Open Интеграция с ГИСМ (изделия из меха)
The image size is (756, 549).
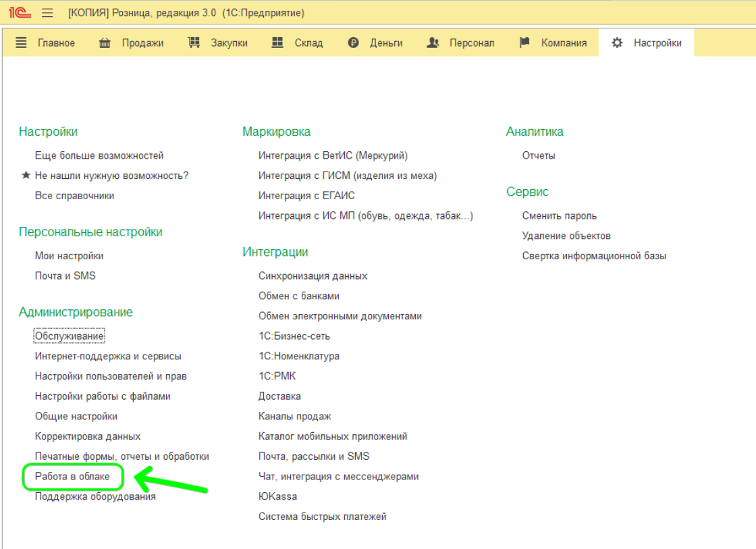coord(348,176)
